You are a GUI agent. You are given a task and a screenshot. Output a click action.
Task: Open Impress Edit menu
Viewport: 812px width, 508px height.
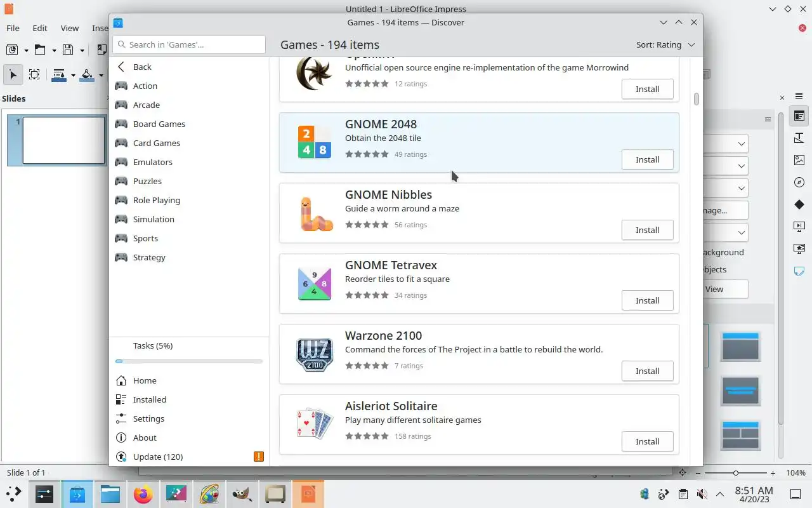pos(40,28)
